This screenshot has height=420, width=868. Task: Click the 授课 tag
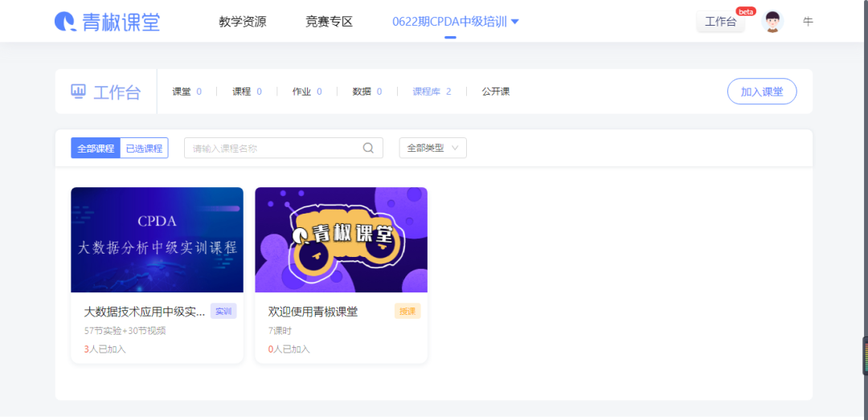407,312
